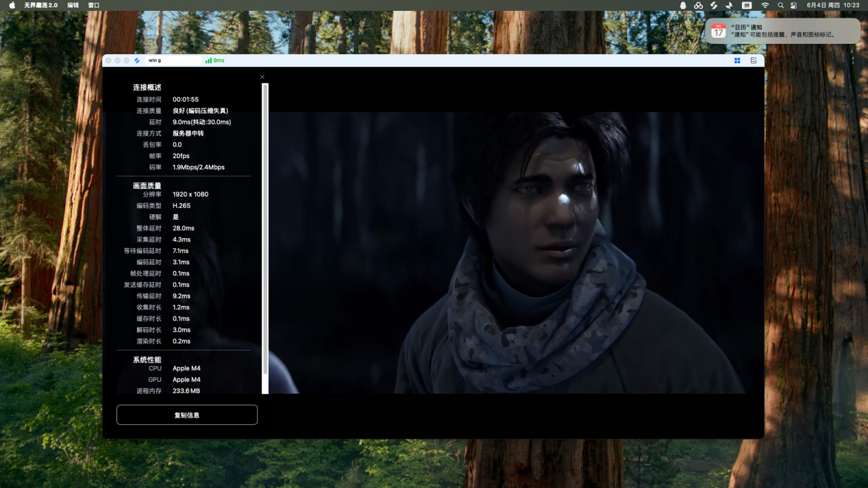This screenshot has height=488, width=868.
Task: Click the info panel vertical scrollbar
Action: [x=265, y=238]
